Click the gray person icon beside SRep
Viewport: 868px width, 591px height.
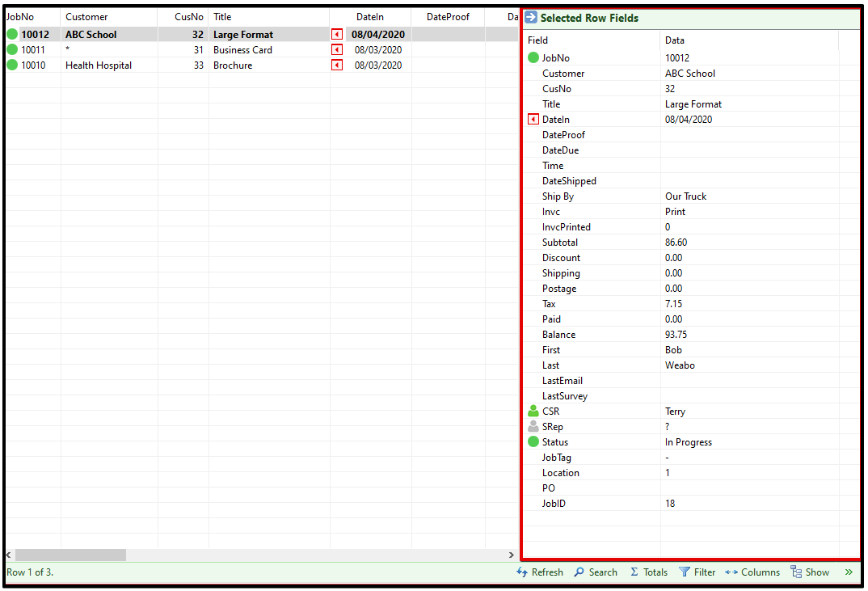point(533,427)
